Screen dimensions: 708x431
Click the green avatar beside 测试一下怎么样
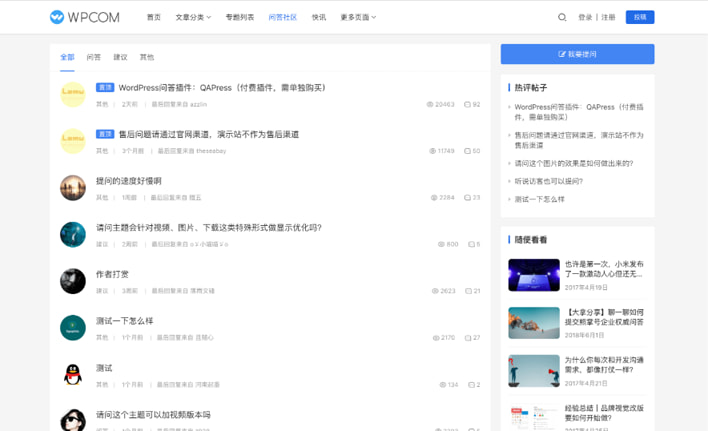coord(73,328)
